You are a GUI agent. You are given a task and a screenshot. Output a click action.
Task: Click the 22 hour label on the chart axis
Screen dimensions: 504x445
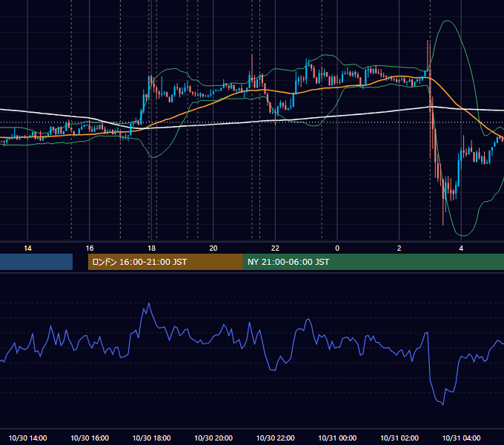pos(275,248)
